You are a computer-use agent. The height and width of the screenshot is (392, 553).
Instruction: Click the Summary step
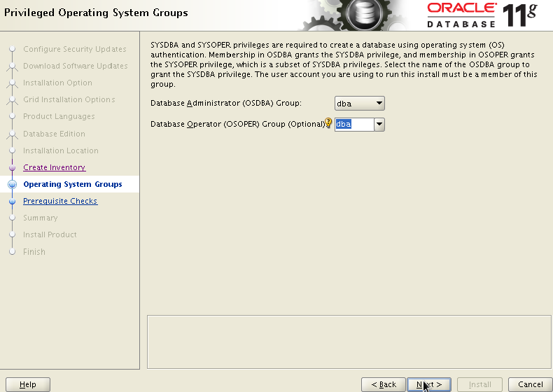coord(41,218)
